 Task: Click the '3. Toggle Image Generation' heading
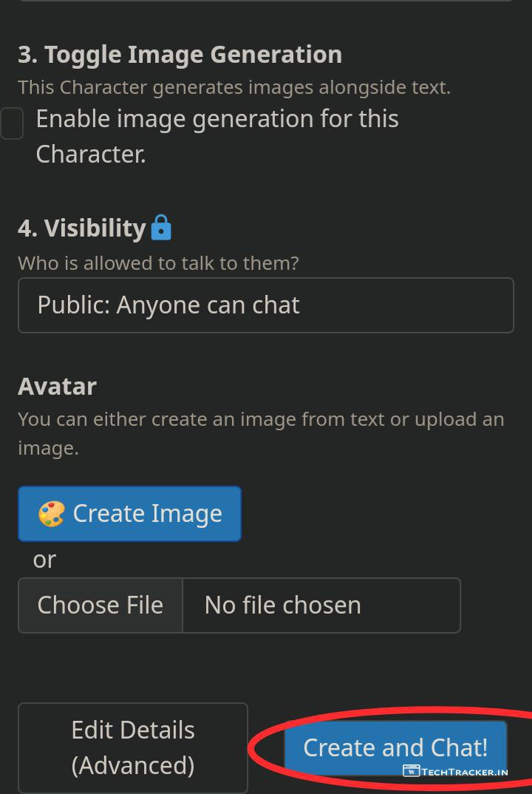click(180, 55)
